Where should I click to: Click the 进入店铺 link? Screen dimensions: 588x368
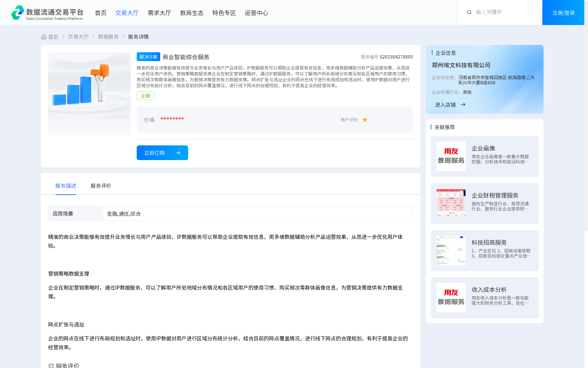(x=445, y=105)
